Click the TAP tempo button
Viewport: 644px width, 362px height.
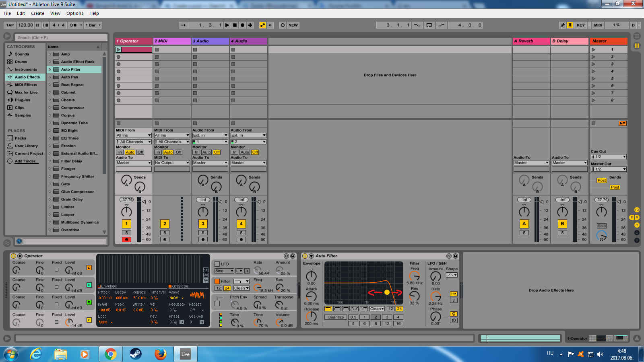coord(10,25)
